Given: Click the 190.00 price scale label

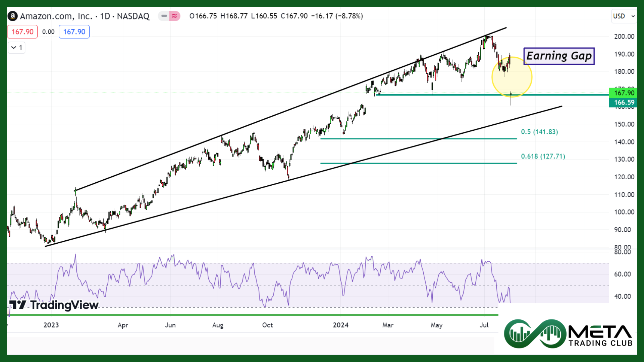Looking at the screenshot, I should (624, 54).
